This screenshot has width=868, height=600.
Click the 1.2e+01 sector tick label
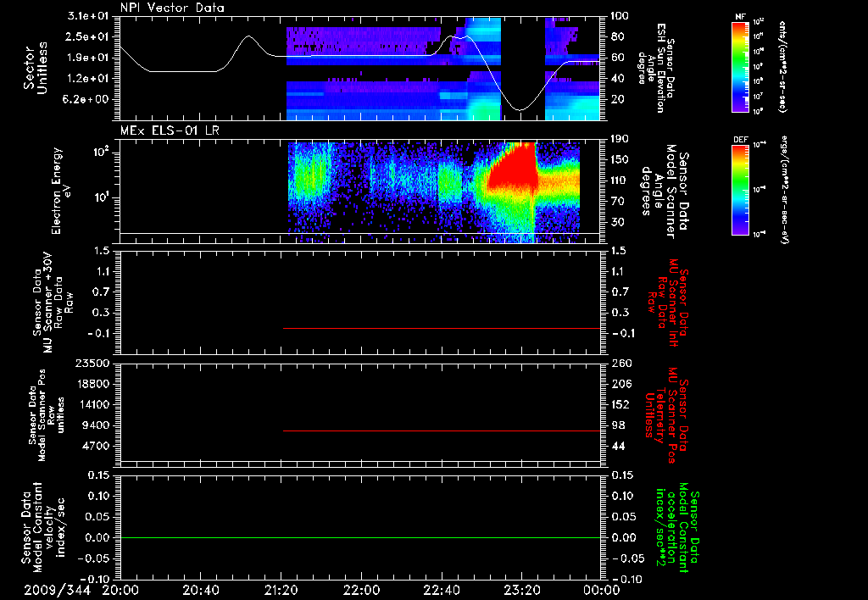87,79
